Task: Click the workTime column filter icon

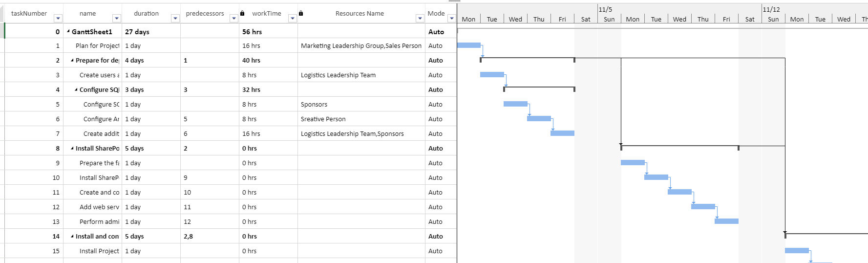Action: tap(293, 19)
